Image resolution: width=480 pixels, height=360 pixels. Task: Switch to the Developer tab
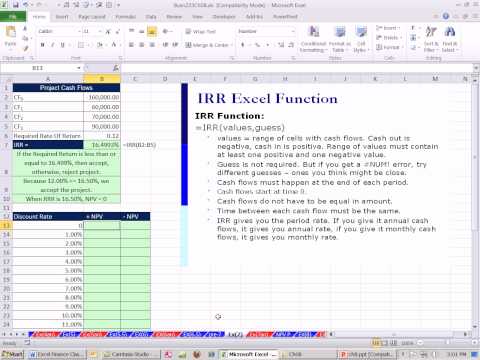point(224,16)
